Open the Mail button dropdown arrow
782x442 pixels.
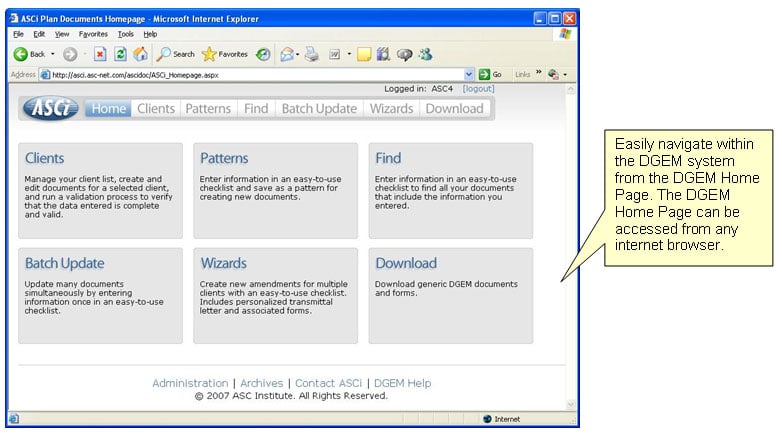click(x=298, y=54)
